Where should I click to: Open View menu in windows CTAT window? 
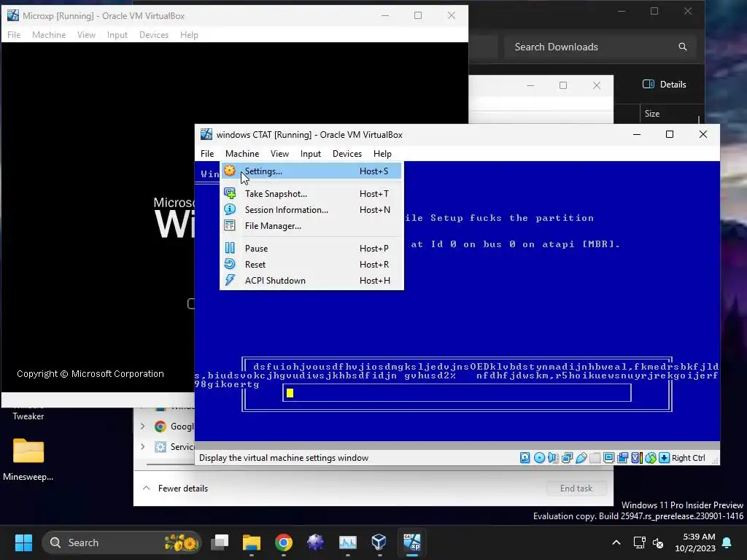(x=279, y=154)
